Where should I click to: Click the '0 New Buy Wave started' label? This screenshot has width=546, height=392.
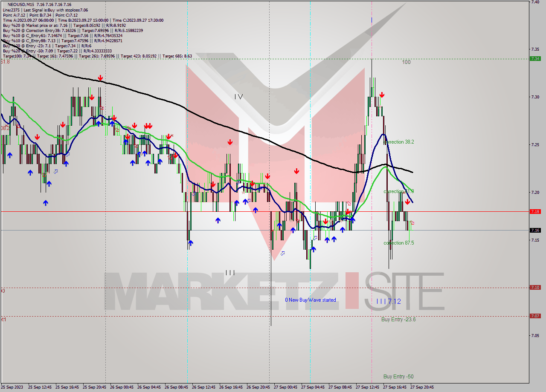click(x=311, y=300)
